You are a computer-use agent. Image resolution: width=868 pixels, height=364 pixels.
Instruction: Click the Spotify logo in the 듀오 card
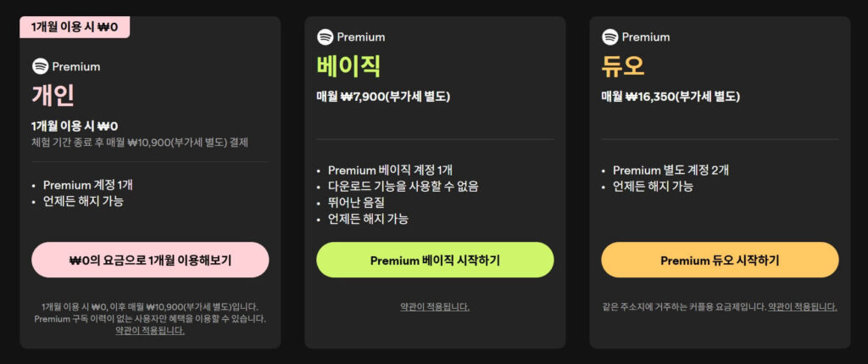pos(609,36)
